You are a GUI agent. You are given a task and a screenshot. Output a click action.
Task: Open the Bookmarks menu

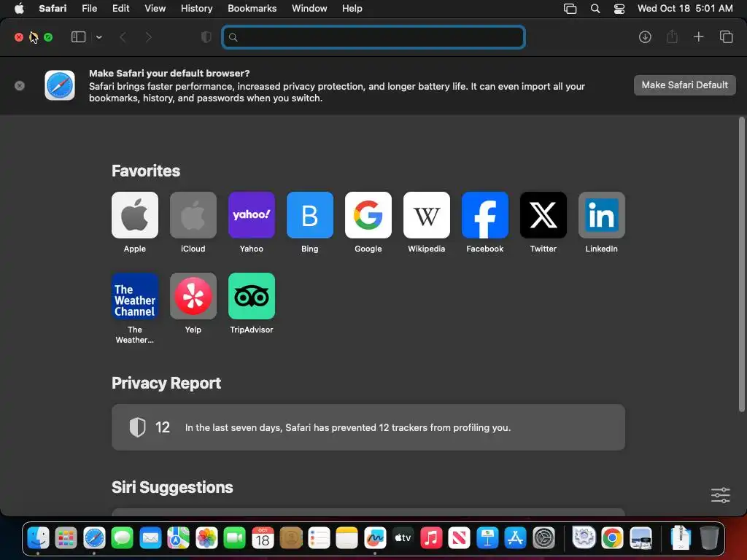coord(252,9)
